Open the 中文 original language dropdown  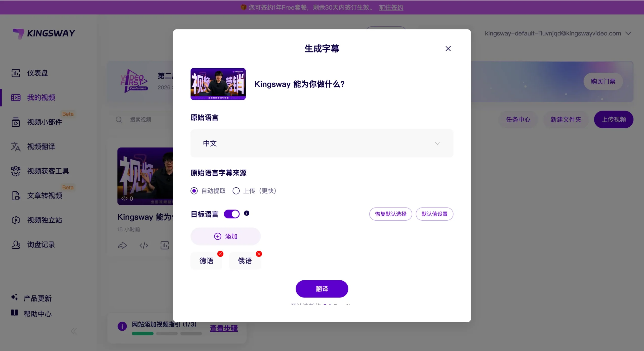click(322, 143)
